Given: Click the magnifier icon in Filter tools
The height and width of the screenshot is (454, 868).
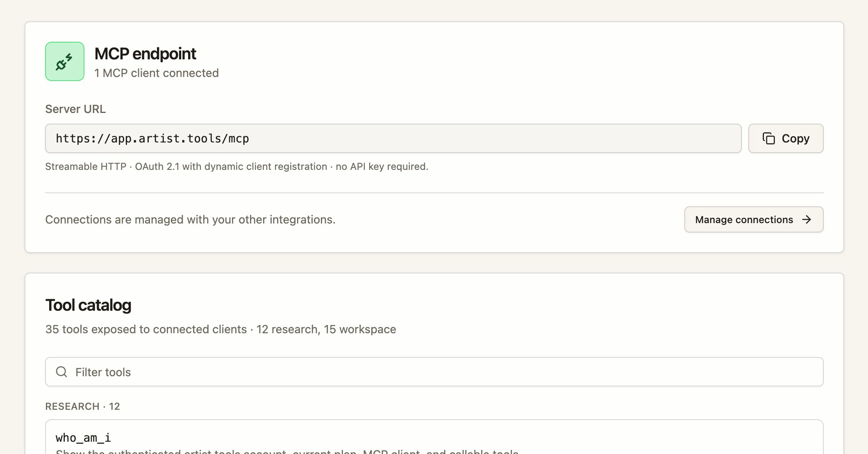Looking at the screenshot, I should (61, 372).
